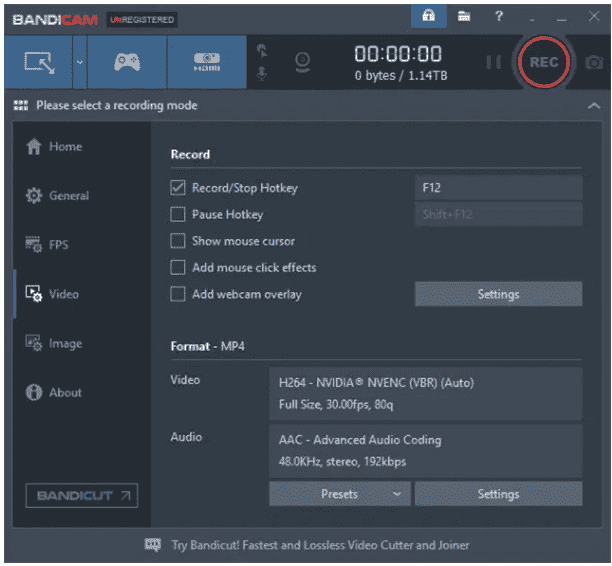612x566 pixels.
Task: Collapse the recording mode panel chevron
Action: click(x=594, y=105)
